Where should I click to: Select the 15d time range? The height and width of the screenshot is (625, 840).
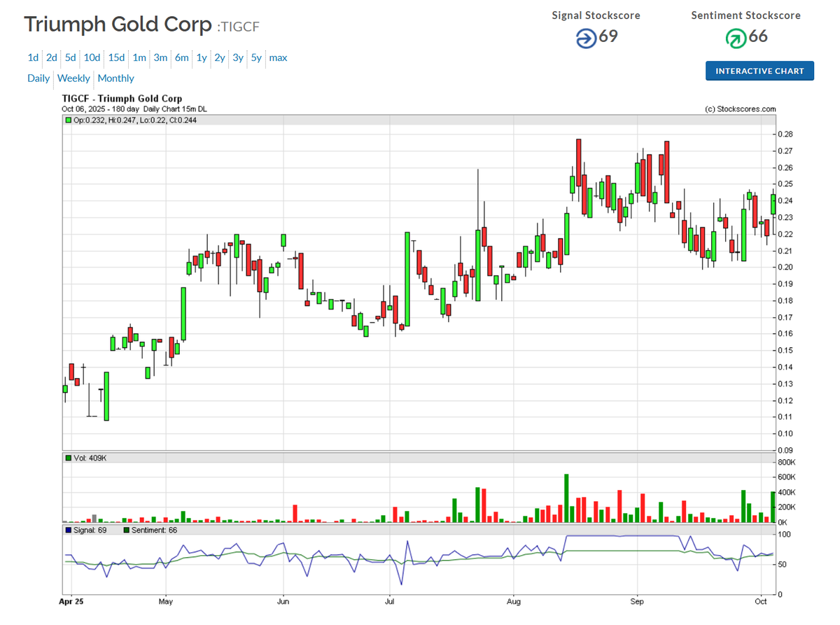pyautogui.click(x=117, y=58)
